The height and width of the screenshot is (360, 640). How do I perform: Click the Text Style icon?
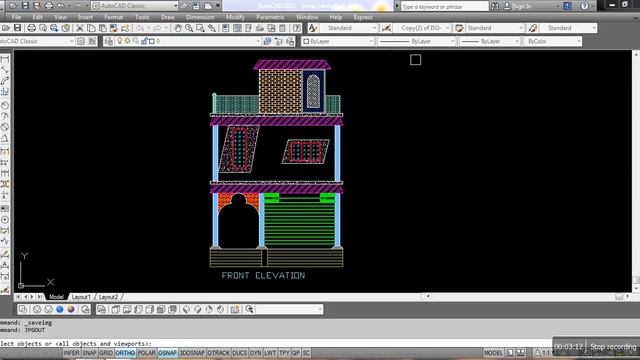click(313, 28)
